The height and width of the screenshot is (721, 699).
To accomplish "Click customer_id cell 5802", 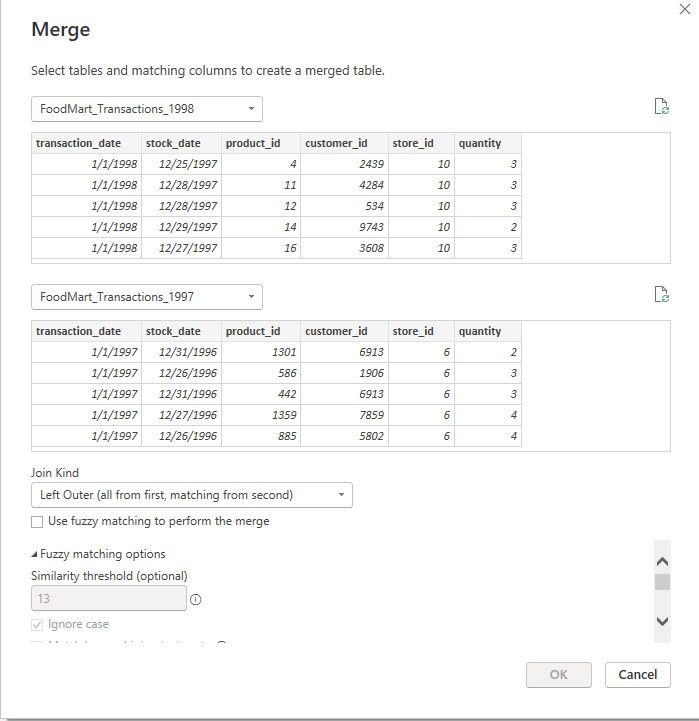I will [x=344, y=436].
